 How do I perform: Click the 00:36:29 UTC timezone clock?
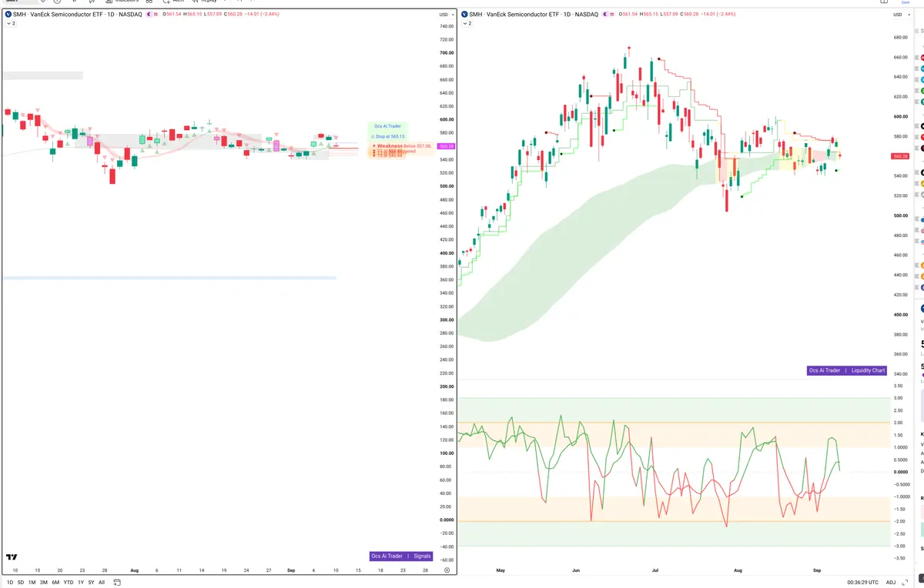pos(862,583)
